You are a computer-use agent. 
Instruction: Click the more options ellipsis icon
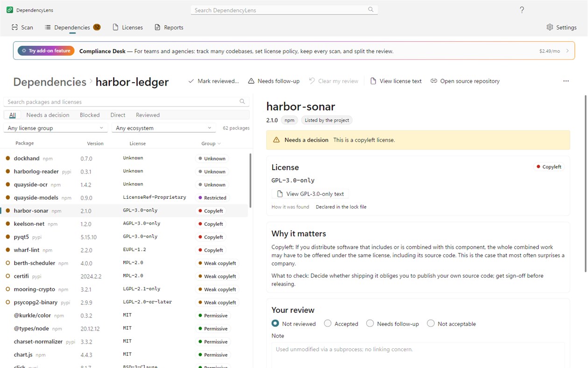coord(566,81)
